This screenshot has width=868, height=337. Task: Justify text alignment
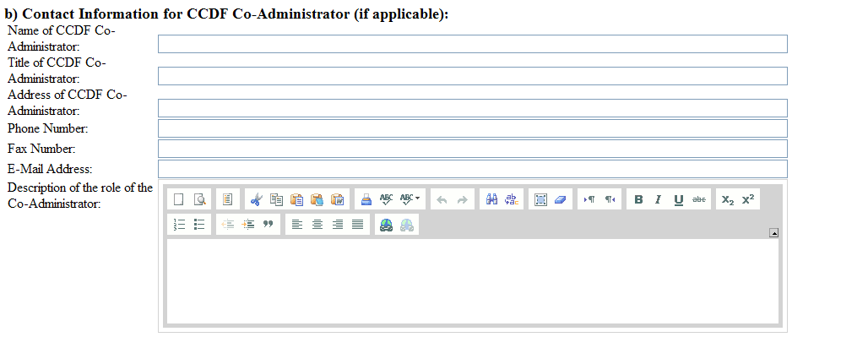[x=358, y=224]
